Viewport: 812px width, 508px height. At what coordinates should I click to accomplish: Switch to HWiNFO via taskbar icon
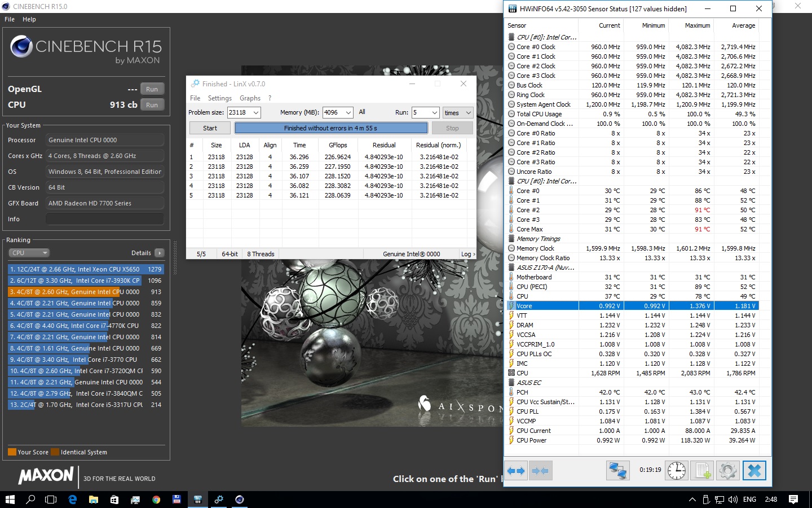point(198,500)
